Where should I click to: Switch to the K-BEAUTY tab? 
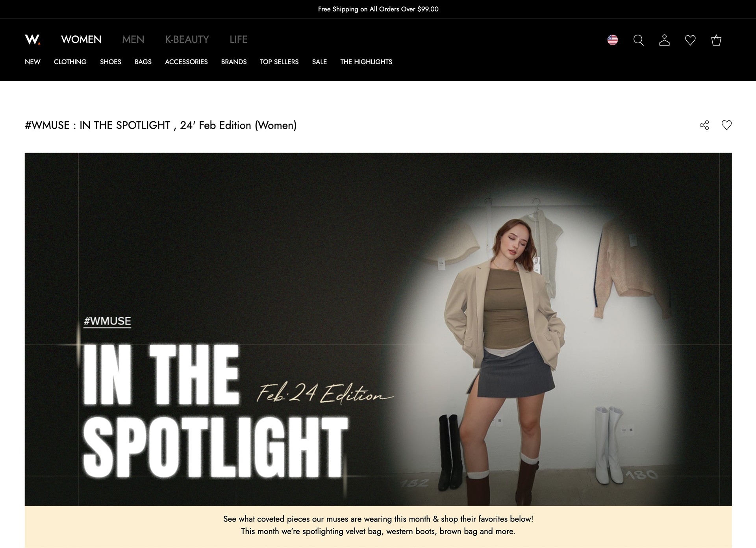(187, 39)
